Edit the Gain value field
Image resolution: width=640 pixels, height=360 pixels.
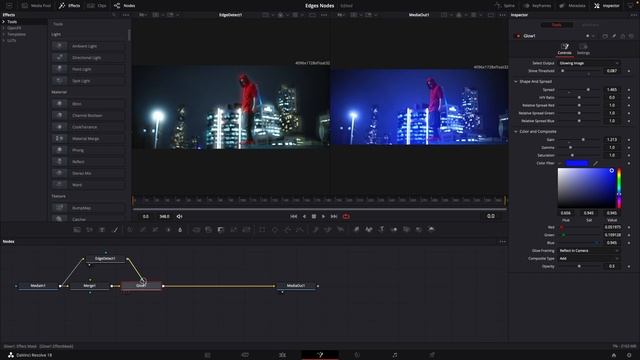[x=612, y=140]
